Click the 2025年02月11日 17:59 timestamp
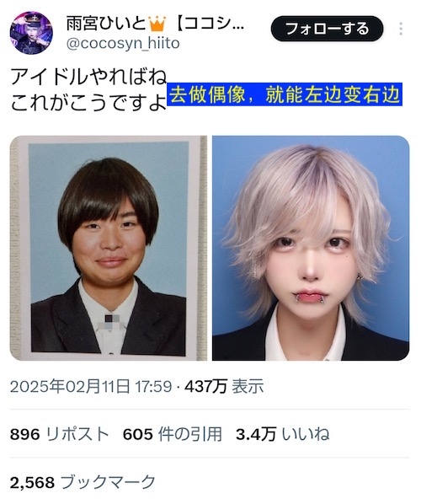 tap(91, 386)
